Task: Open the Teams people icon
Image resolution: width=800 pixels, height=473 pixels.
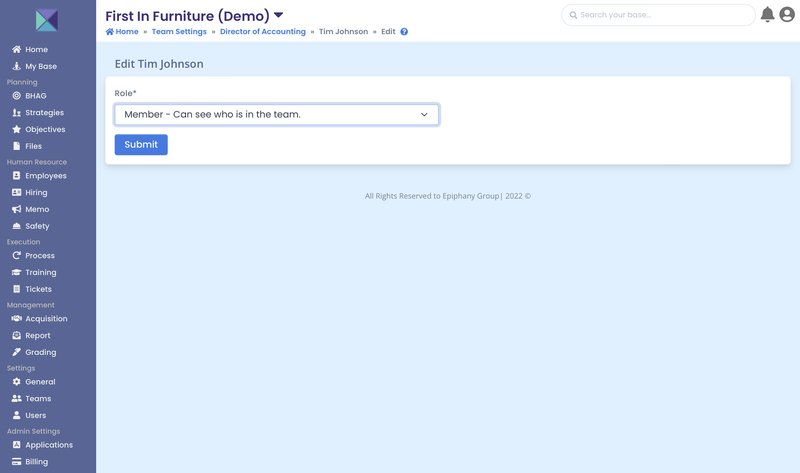Action: 16,399
